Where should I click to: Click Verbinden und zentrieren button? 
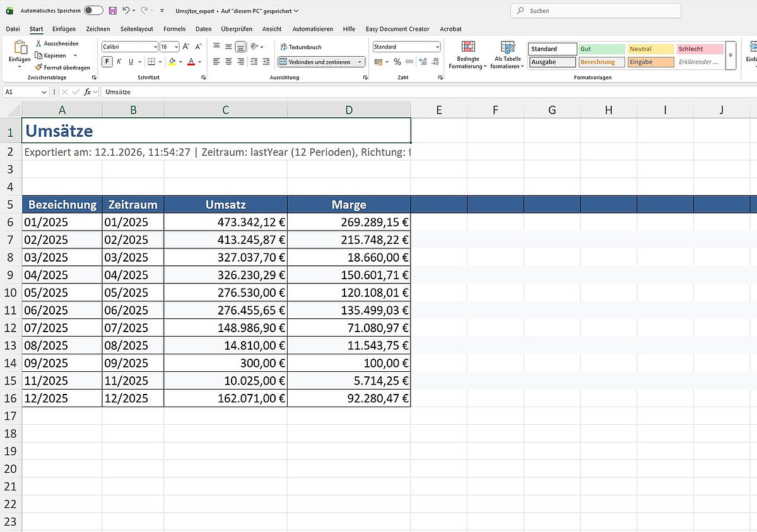click(x=317, y=62)
